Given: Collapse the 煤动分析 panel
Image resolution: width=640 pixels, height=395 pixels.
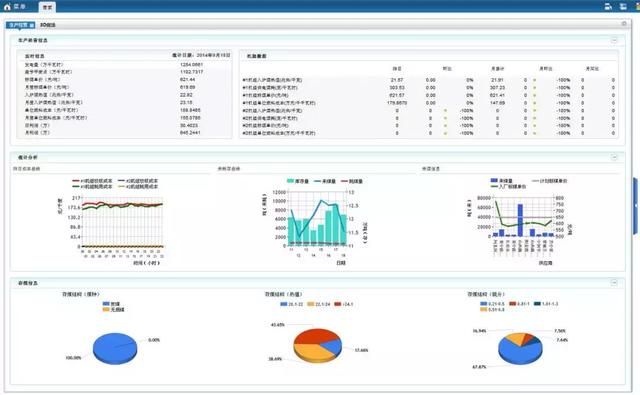Looking at the screenshot, I should click(614, 157).
